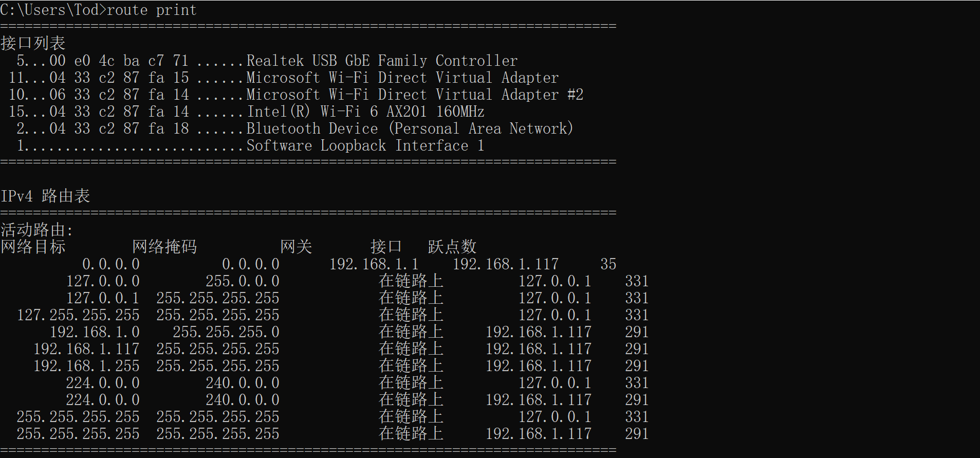The width and height of the screenshot is (980, 458).
Task: Click the netmask 255.255.255.0
Action: [226, 332]
